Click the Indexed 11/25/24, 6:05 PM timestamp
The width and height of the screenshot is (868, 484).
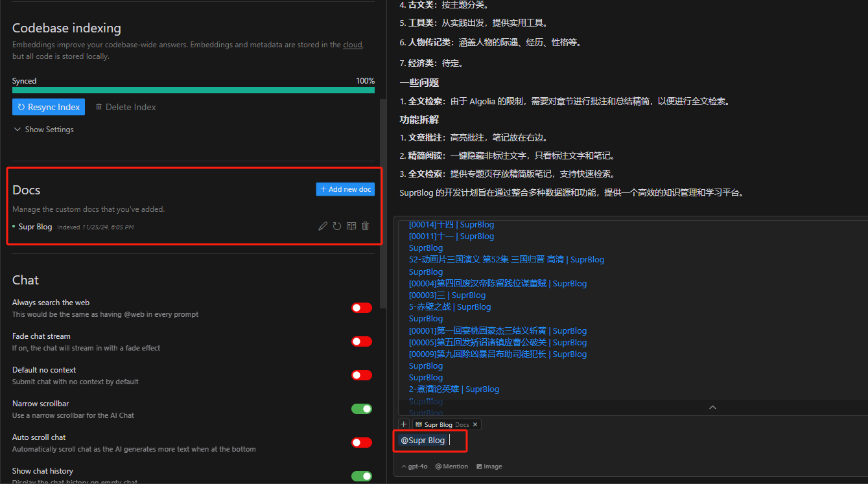tap(95, 227)
